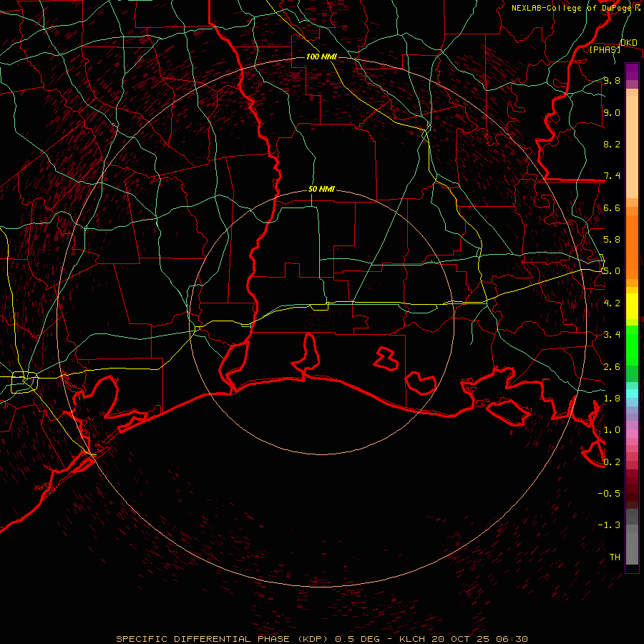Click the 3.4 value on the color scale

coord(612,335)
